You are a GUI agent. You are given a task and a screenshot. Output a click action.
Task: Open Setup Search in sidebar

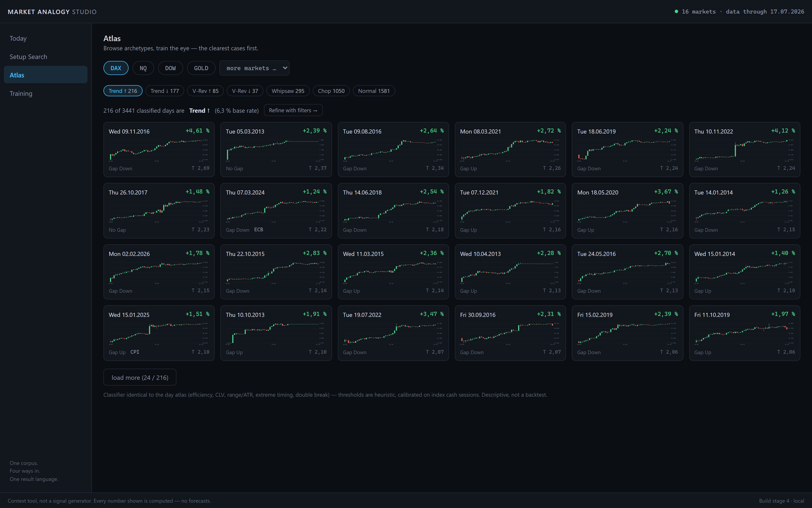coord(46,57)
